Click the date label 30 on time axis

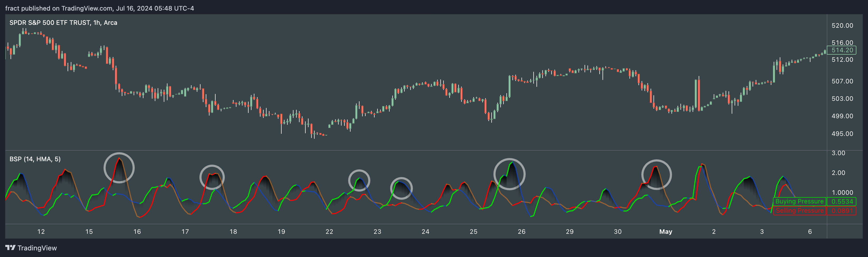pyautogui.click(x=618, y=231)
